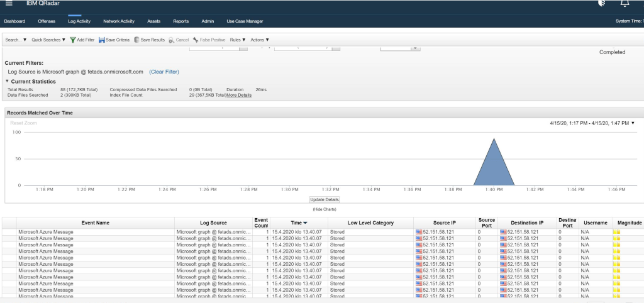Collapse the Current Statistics section

coord(8,81)
